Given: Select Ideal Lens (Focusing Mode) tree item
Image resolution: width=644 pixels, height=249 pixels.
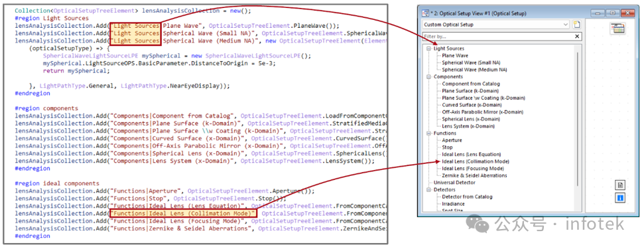Looking at the screenshot, I should point(473,169).
